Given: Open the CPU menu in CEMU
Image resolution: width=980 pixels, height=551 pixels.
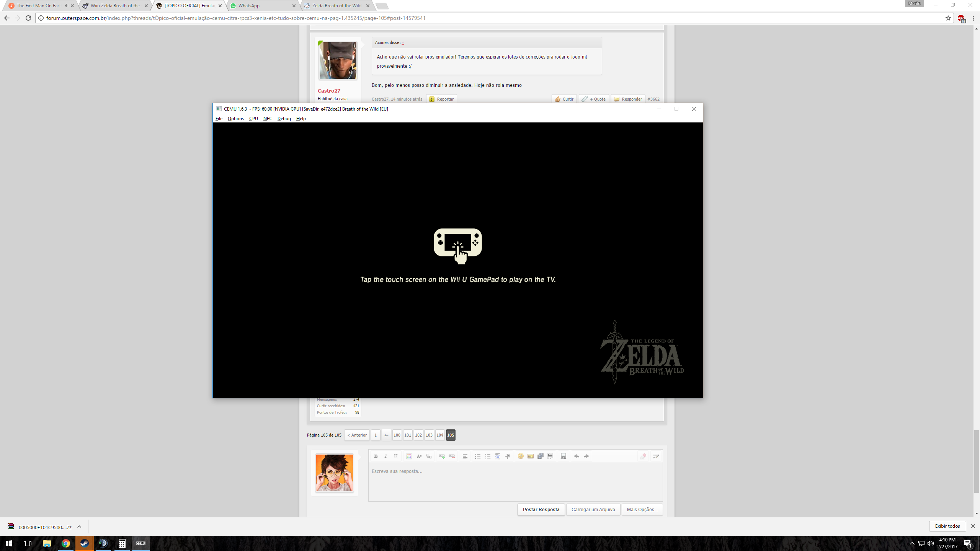Looking at the screenshot, I should pos(253,119).
